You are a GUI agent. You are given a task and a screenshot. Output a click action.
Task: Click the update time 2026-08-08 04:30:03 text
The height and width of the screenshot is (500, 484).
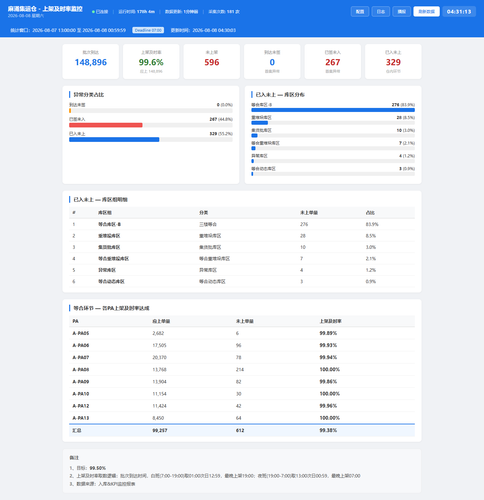pos(203,30)
